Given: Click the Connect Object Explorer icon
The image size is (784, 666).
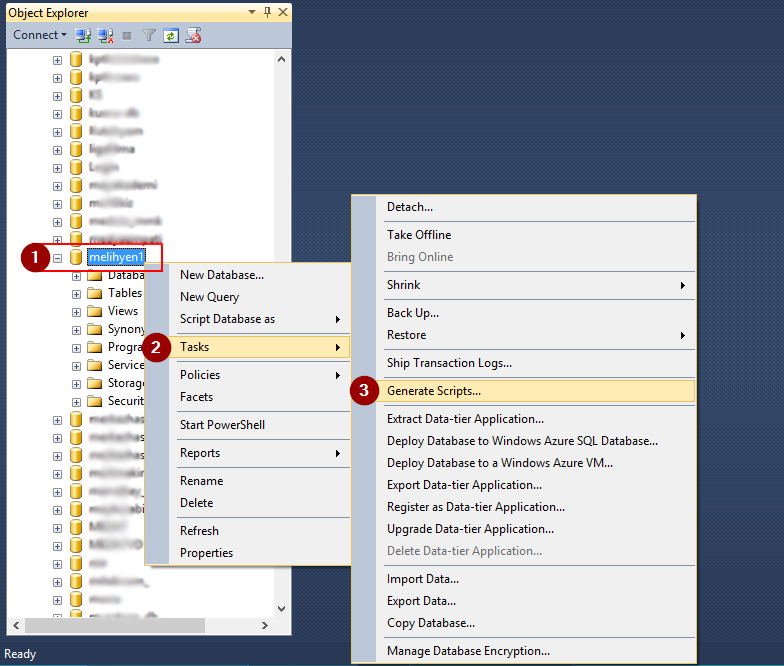Looking at the screenshot, I should 83,35.
